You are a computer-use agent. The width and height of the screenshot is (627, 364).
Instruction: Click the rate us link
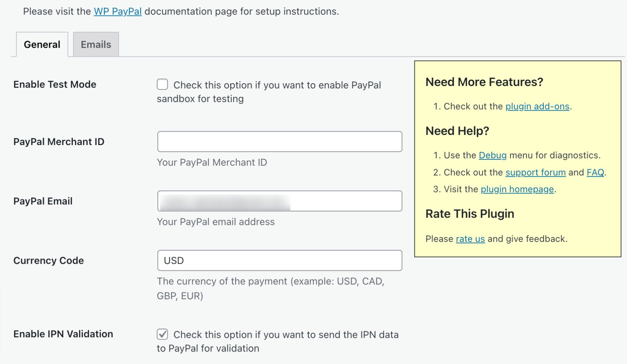tap(470, 239)
